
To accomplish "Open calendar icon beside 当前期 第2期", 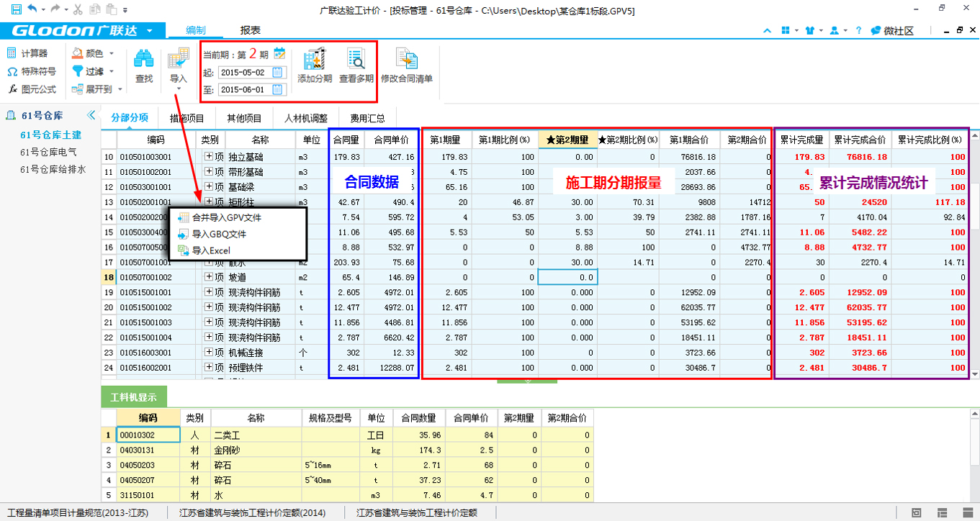I will click(279, 53).
